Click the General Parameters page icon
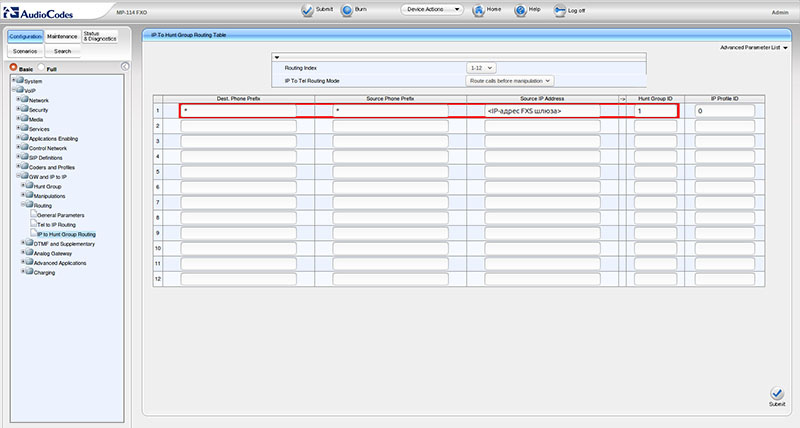800x428 pixels. [34, 214]
